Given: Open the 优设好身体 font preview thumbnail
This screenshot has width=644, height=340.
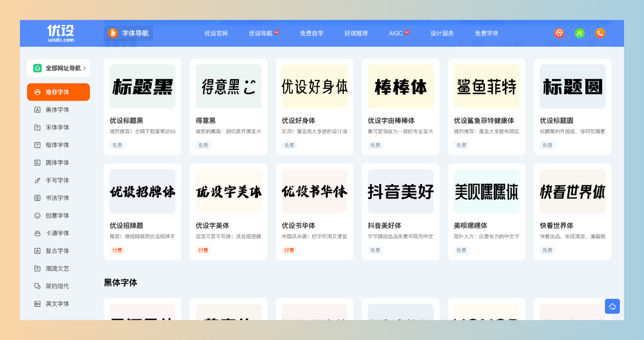Looking at the screenshot, I should (314, 86).
